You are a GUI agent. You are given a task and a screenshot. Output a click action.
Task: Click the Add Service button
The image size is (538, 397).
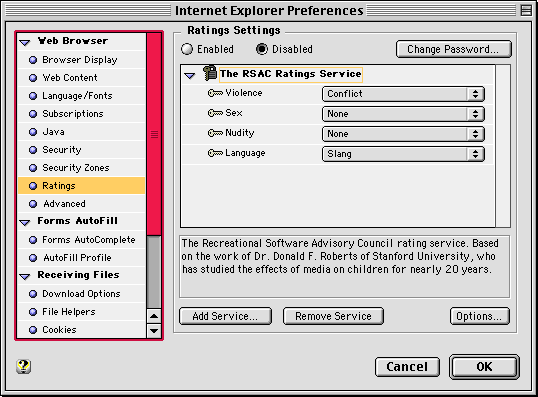click(x=225, y=316)
